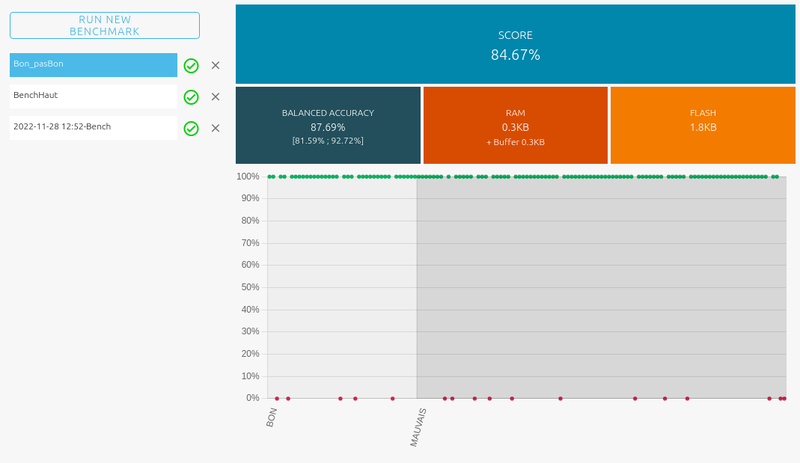Viewport: 800px width, 463px height.
Task: Delete 2022-11-28 12:52-Bench using X icon
Action: (215, 128)
